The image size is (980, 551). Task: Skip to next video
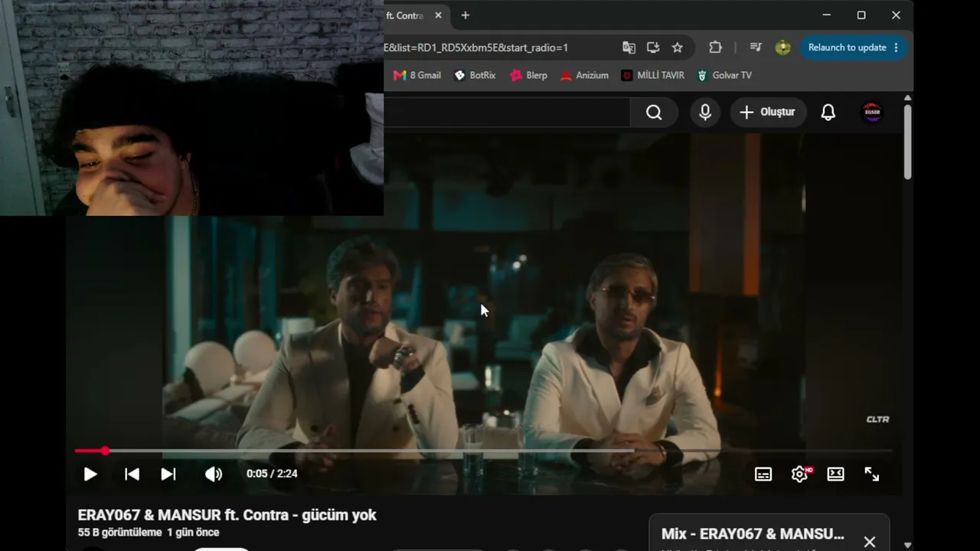point(168,474)
